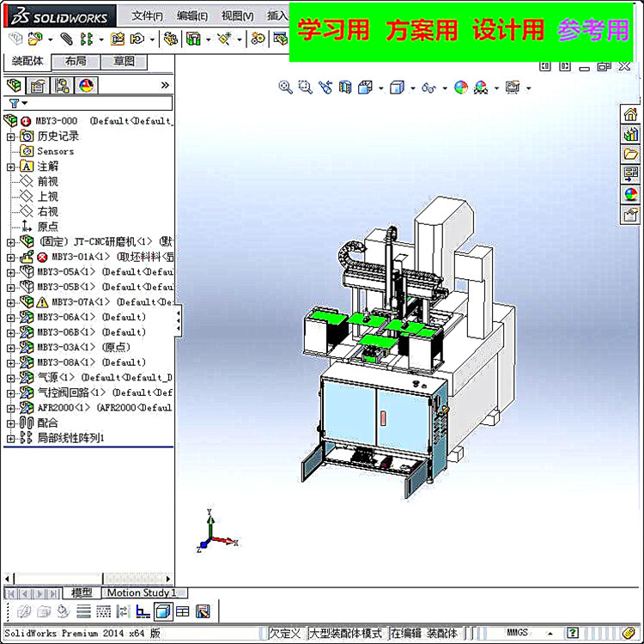Open the PropertyManager panel icon
The width and height of the screenshot is (644, 644).
pyautogui.click(x=38, y=85)
